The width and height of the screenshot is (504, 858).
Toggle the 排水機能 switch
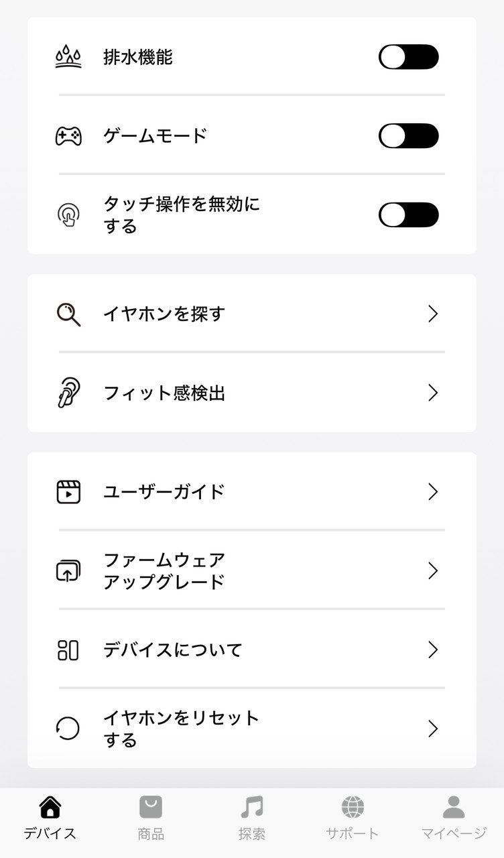pos(408,58)
